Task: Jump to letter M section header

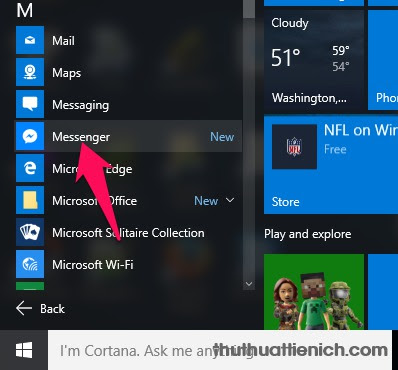Action: [x=25, y=10]
